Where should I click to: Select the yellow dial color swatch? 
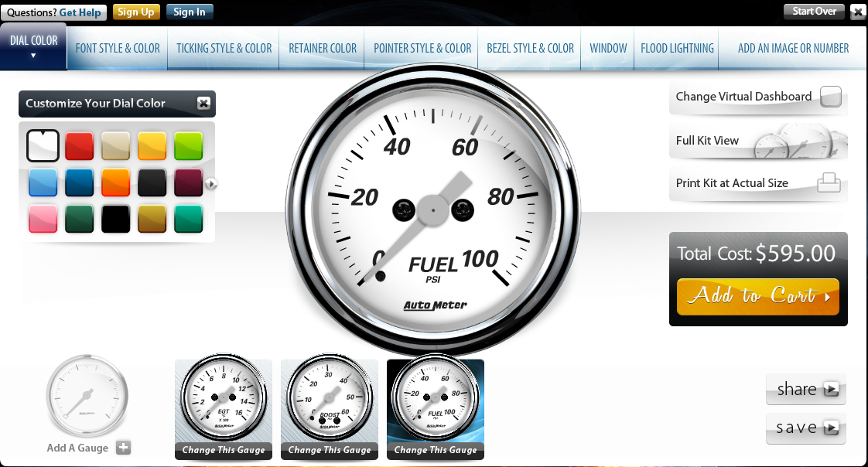(152, 146)
